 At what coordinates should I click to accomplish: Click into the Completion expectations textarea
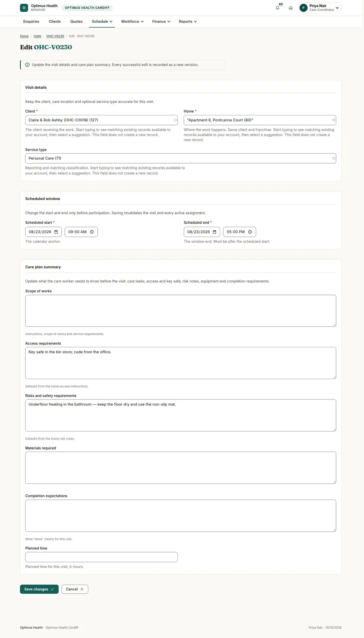click(181, 516)
